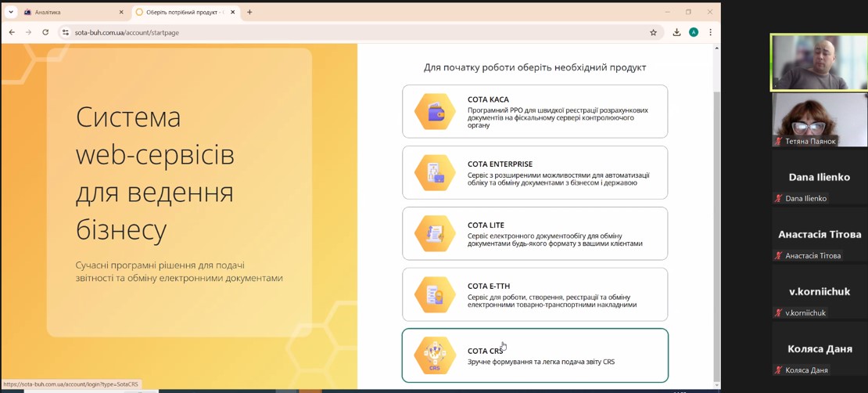
Task: Click the СОТА ENTERPRISE hexagon icon
Action: [x=435, y=172]
